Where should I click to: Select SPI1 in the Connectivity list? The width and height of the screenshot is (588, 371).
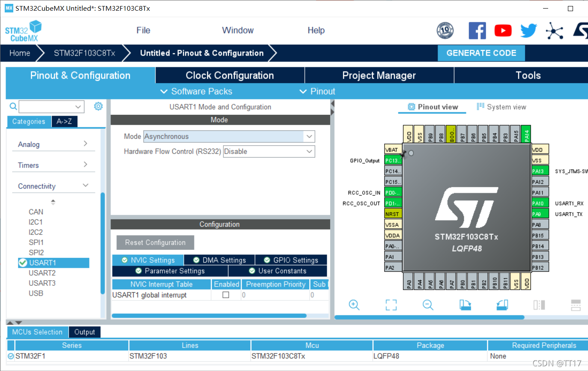point(36,242)
